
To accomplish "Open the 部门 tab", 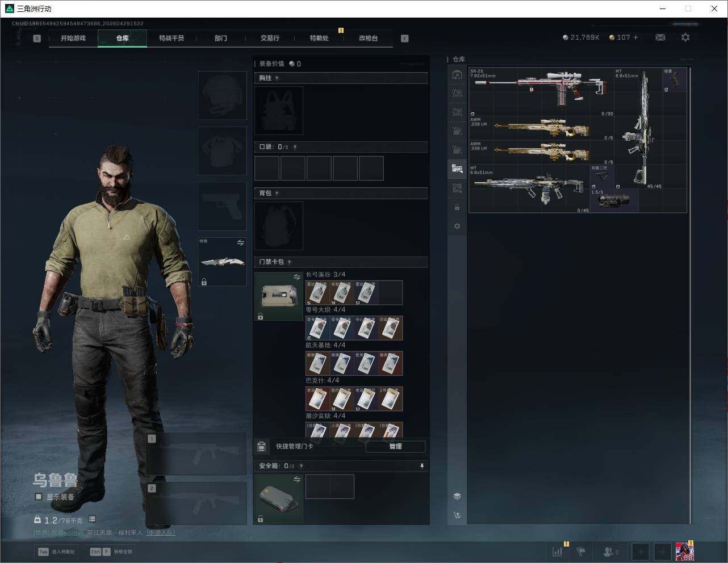I will [221, 38].
